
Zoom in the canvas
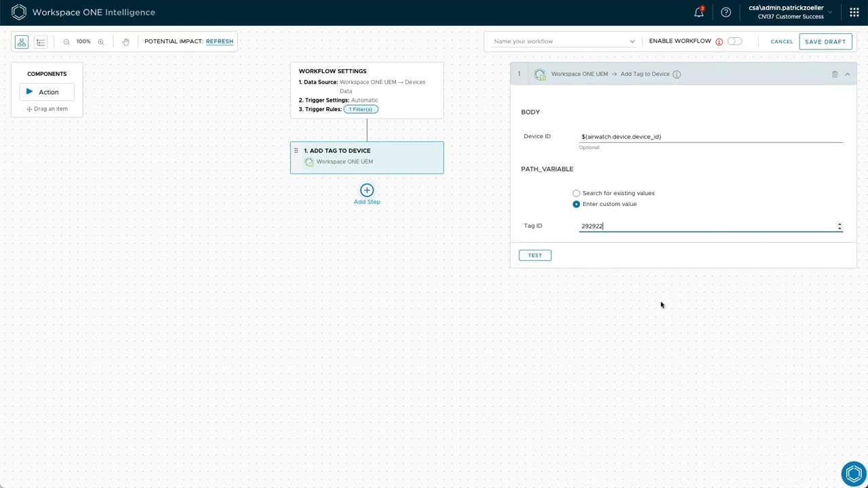click(x=101, y=42)
